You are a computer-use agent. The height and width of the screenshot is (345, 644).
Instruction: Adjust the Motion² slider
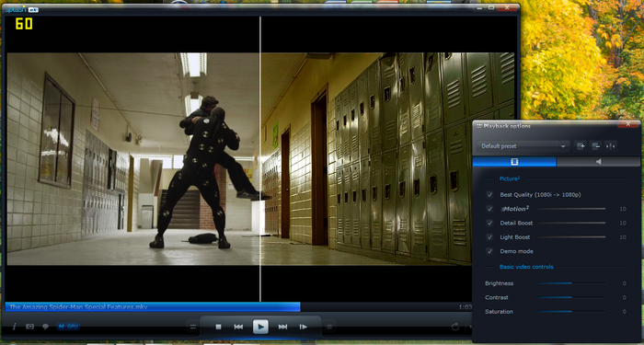(571, 209)
